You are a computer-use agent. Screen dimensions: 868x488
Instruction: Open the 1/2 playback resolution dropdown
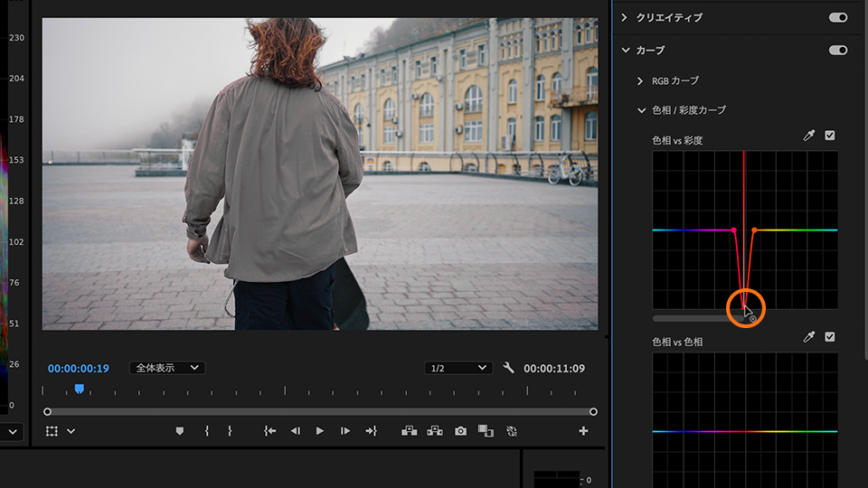pos(458,368)
